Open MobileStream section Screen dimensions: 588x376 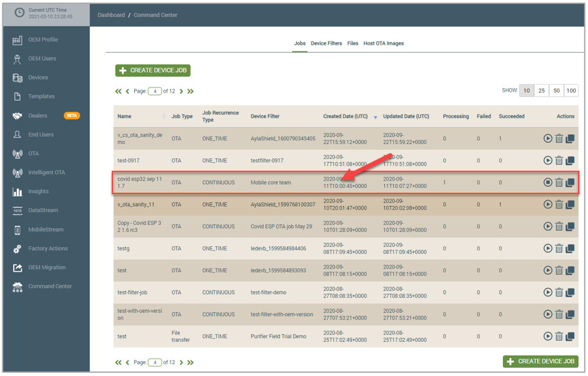point(46,230)
